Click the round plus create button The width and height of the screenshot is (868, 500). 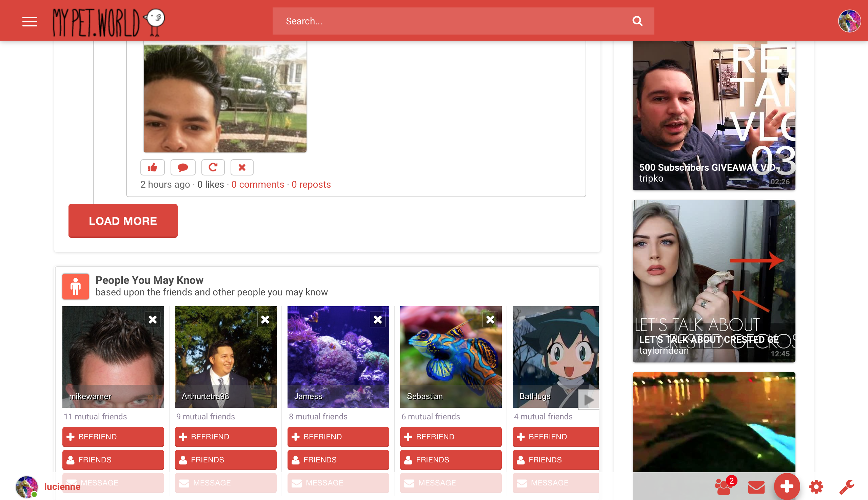pos(786,486)
